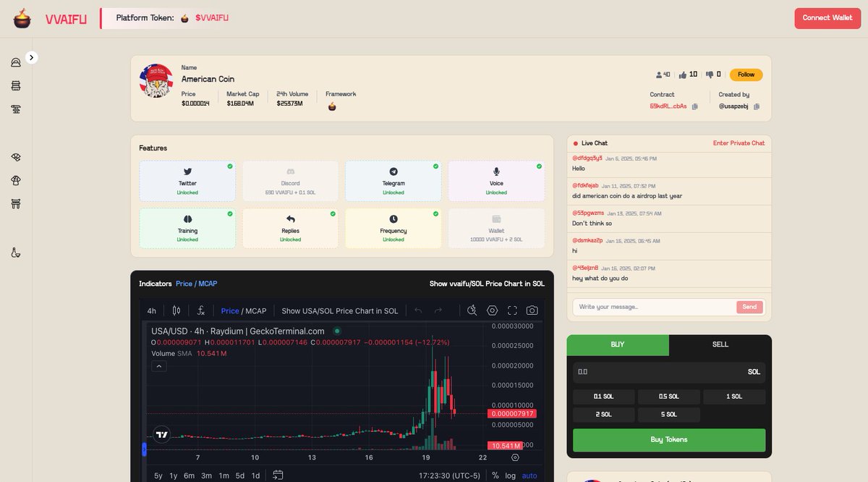Open candlestick chart style selector
Viewport: 868px width, 482px height.
point(176,310)
